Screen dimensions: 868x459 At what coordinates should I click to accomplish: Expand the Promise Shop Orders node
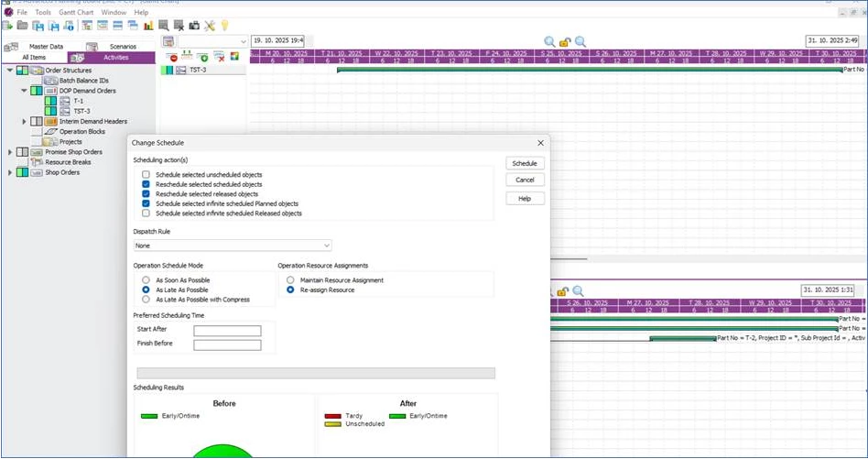point(10,152)
